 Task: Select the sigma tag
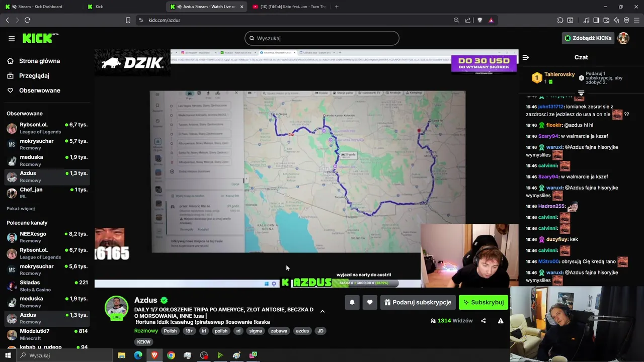(256, 331)
